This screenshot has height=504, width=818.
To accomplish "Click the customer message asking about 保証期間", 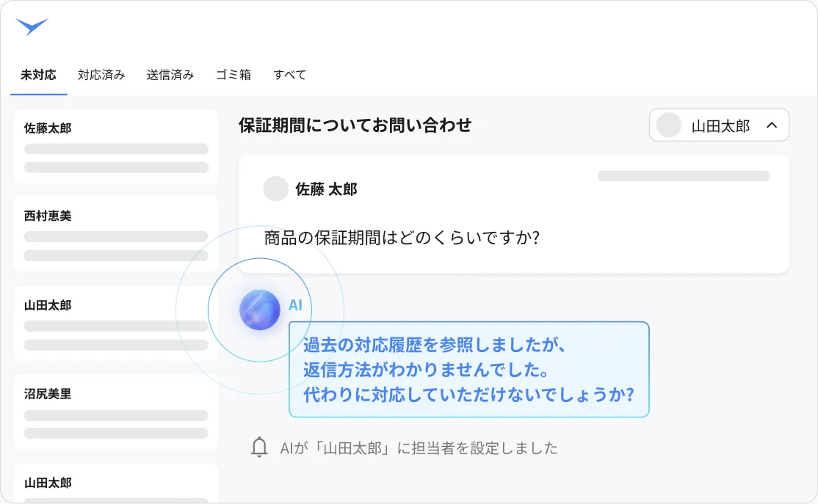I will 402,238.
